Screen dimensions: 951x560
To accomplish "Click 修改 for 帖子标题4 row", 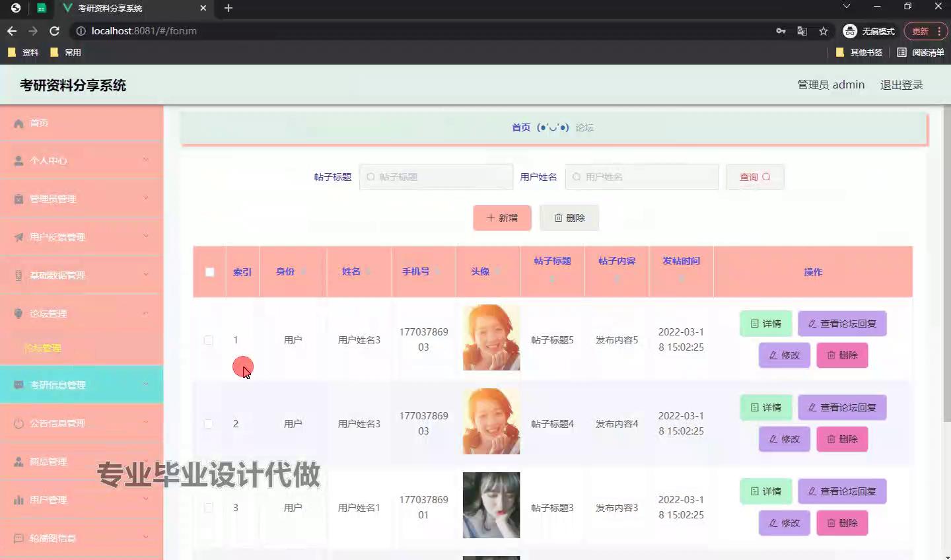I will pyautogui.click(x=785, y=439).
